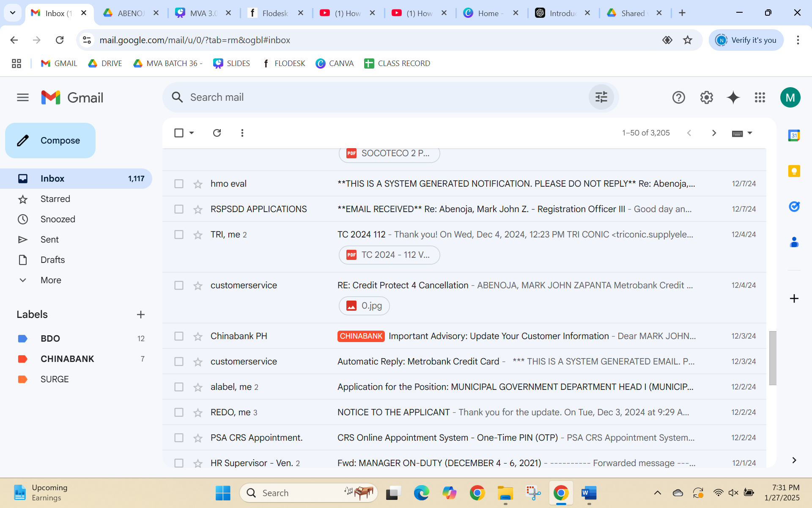Open Google apps grid launcher

760,97
